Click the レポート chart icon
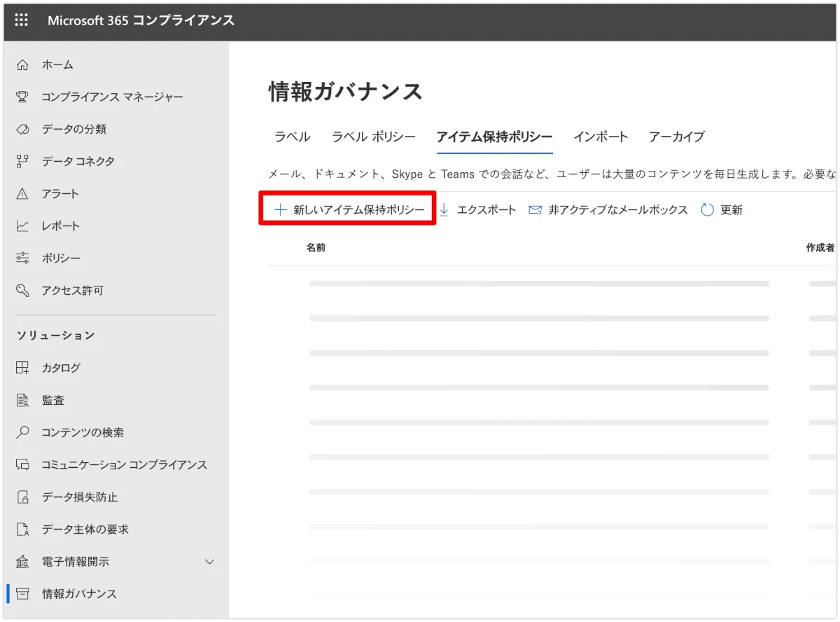Viewport: 840px width, 622px height. click(22, 226)
